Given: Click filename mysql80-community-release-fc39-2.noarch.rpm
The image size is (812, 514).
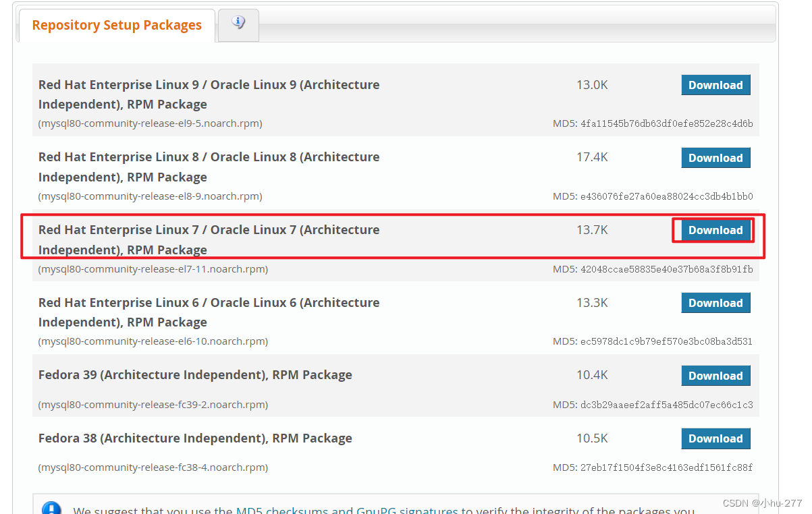Looking at the screenshot, I should point(153,405).
